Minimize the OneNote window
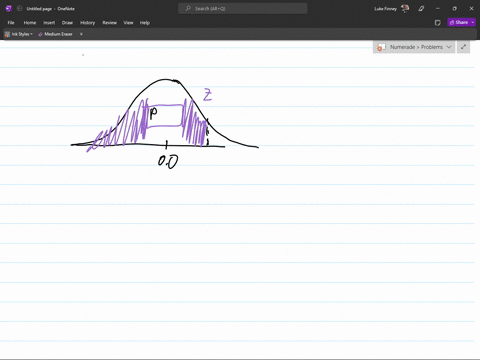 [438, 9]
